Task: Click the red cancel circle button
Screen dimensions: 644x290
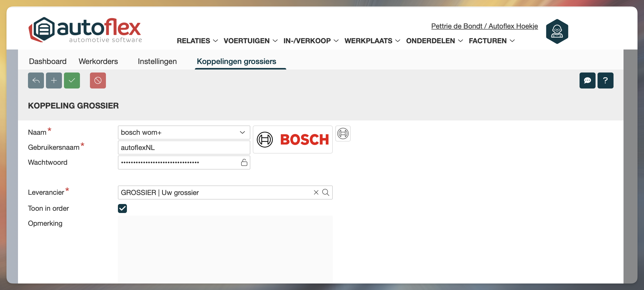Action: 98,80
